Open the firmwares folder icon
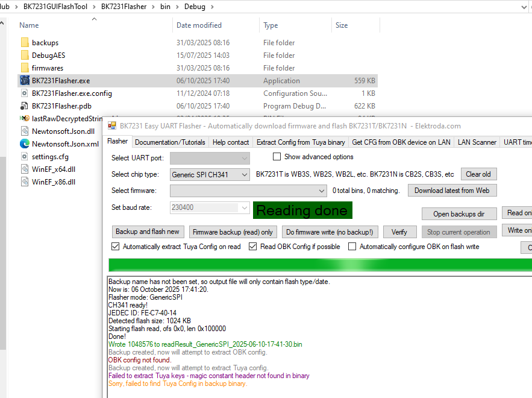The width and height of the screenshot is (532, 398). click(x=25, y=68)
